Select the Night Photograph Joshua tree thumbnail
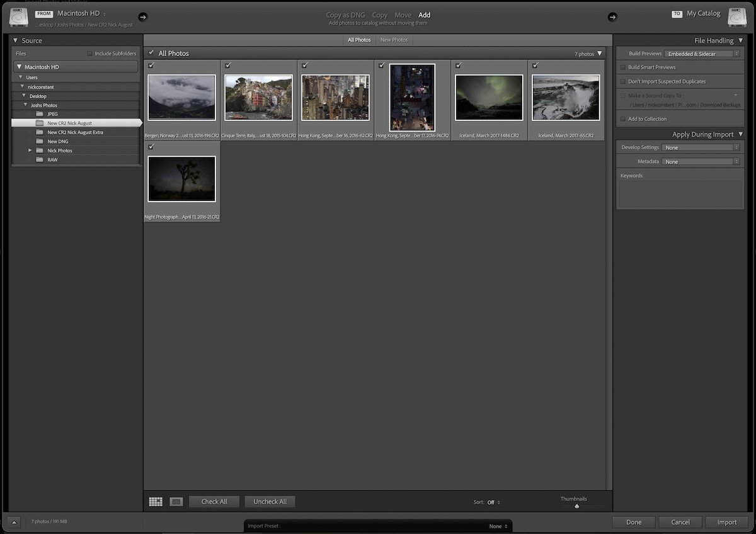 [x=181, y=178]
